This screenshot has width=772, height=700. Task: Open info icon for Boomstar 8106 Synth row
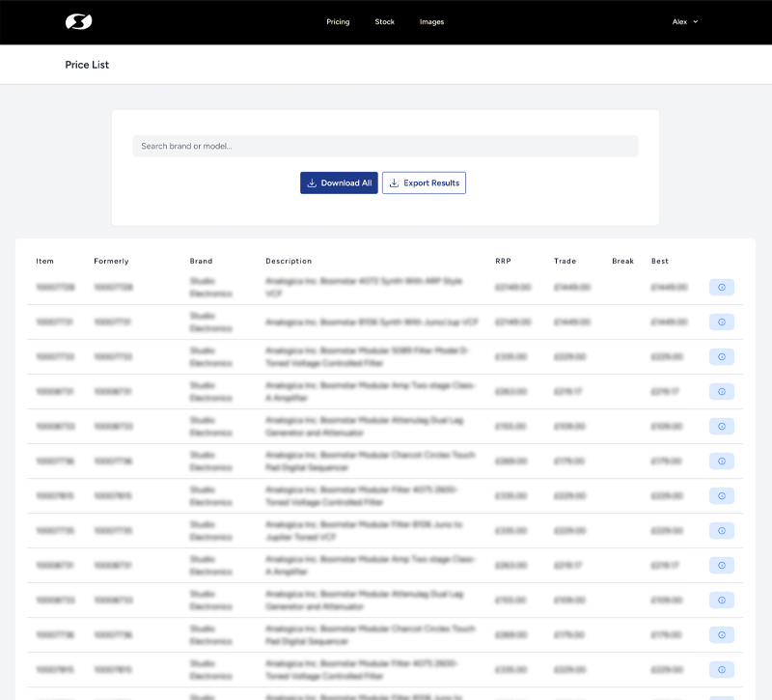tap(721, 322)
